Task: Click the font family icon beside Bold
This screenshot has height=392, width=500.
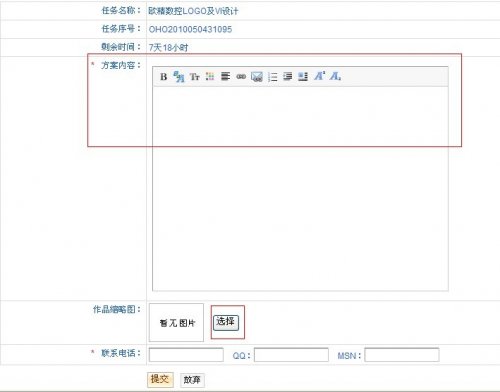Action: click(x=179, y=77)
